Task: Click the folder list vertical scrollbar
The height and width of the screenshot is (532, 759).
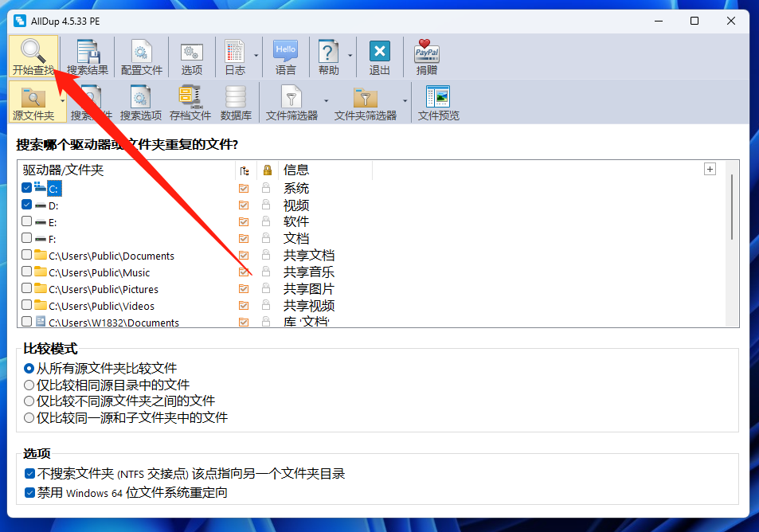Action: pos(732,207)
